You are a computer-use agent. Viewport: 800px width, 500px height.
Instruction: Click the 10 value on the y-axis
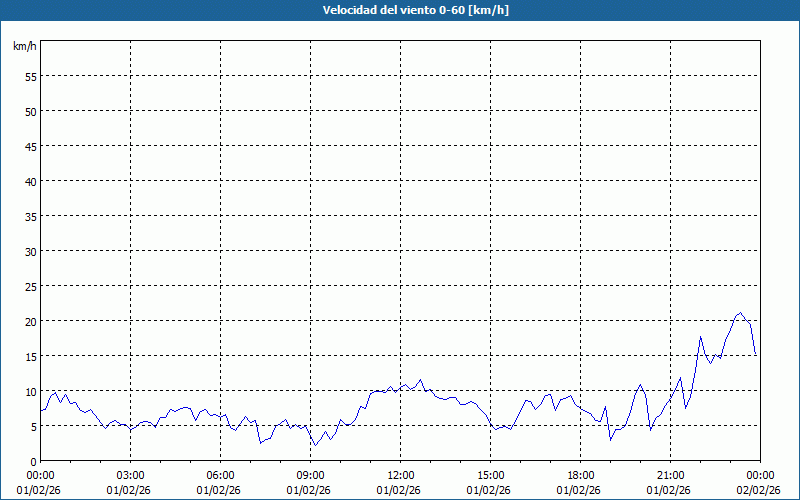click(x=31, y=391)
